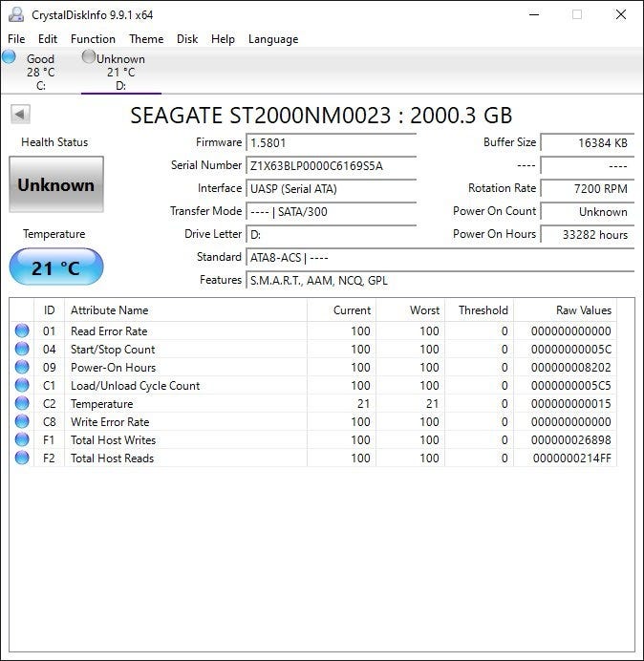Click the blue Good status orb for C:
This screenshot has width=644, height=661.
tap(9, 56)
